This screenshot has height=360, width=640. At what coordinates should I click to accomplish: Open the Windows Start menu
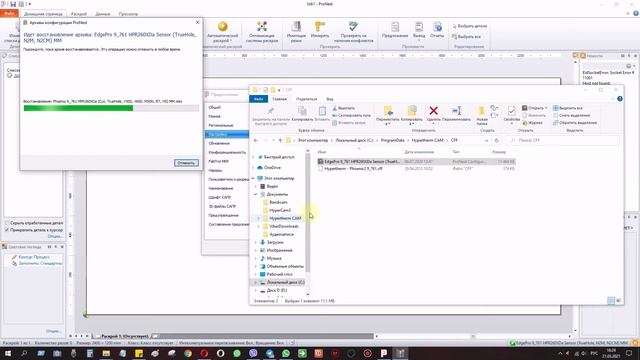pyautogui.click(x=7, y=353)
